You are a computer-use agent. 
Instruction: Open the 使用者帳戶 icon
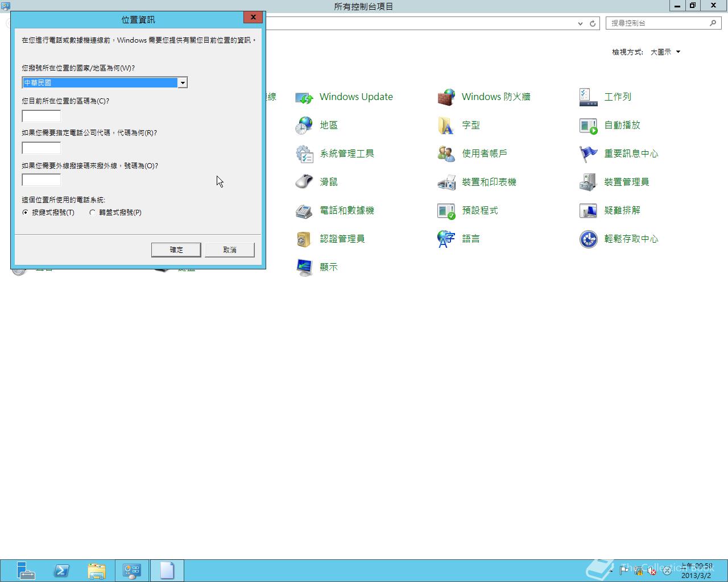(446, 154)
